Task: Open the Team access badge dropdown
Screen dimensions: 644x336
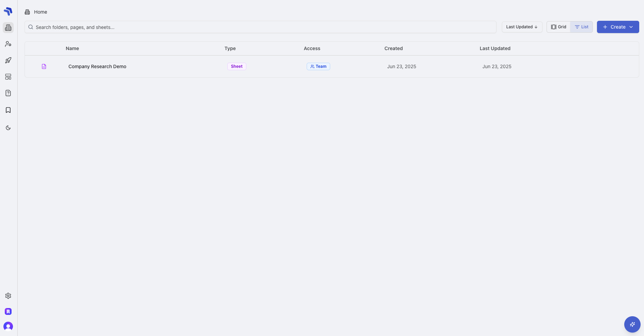Action: click(318, 66)
